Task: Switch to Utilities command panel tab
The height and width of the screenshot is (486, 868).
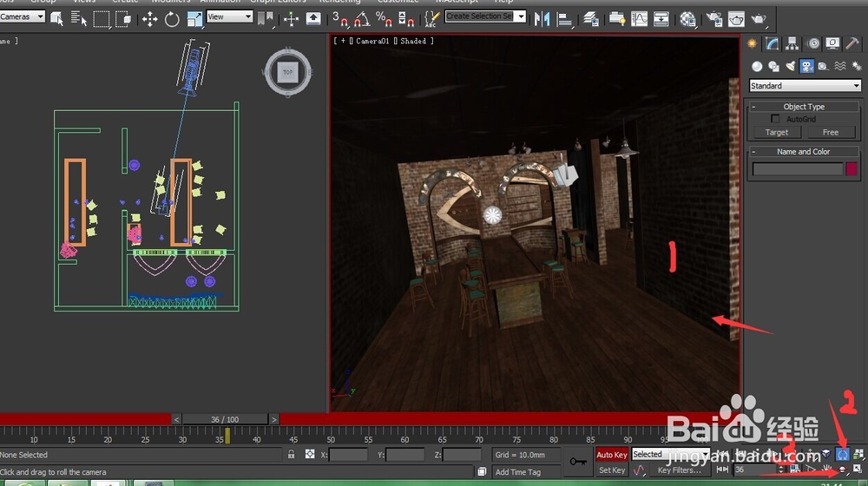Action: (852, 43)
